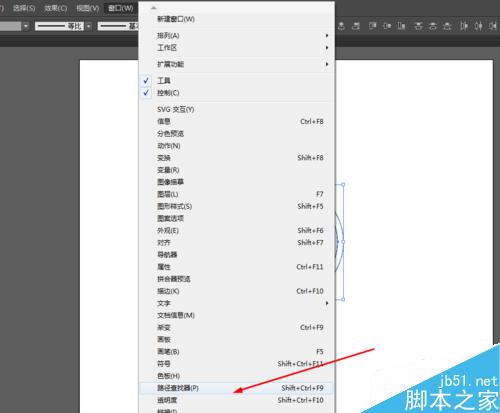Open the 图层(L) layers panel
Image resolution: width=500 pixels, height=413 pixels.
click(236, 194)
